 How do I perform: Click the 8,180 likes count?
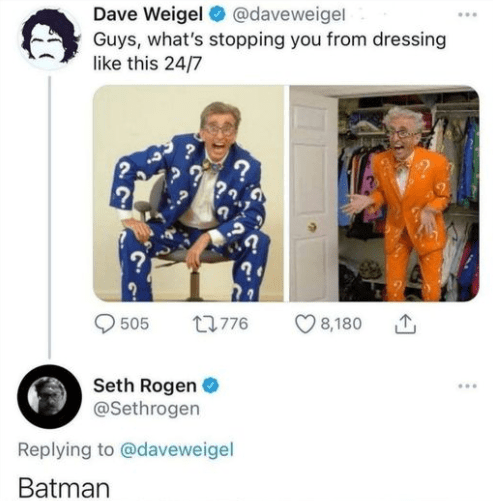click(x=341, y=324)
